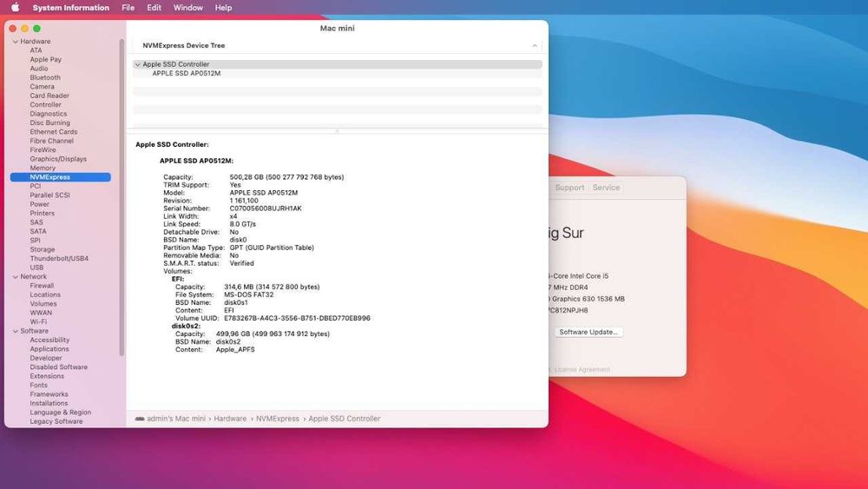The height and width of the screenshot is (489, 868).
Task: Select Printers in the sidebar
Action: click(42, 213)
